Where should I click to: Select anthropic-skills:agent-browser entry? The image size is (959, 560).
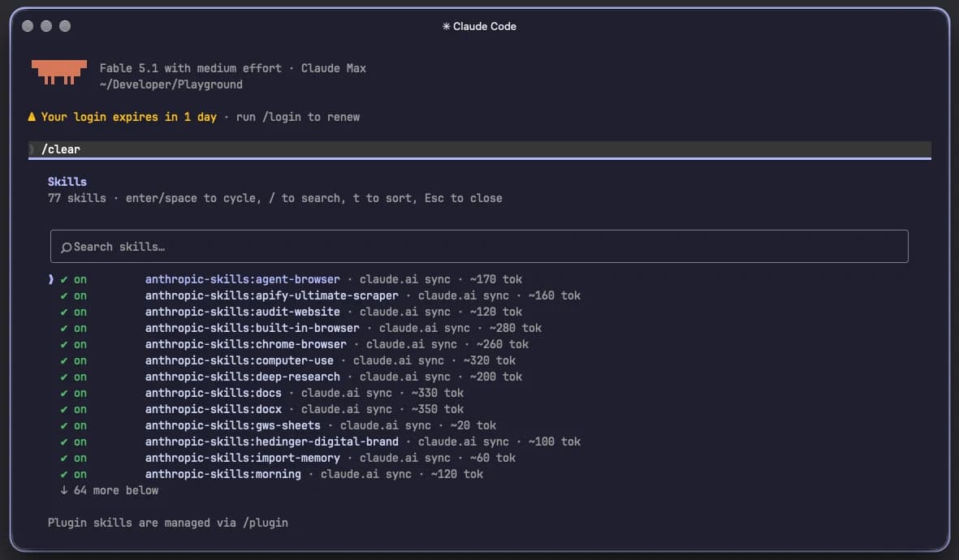pos(242,279)
